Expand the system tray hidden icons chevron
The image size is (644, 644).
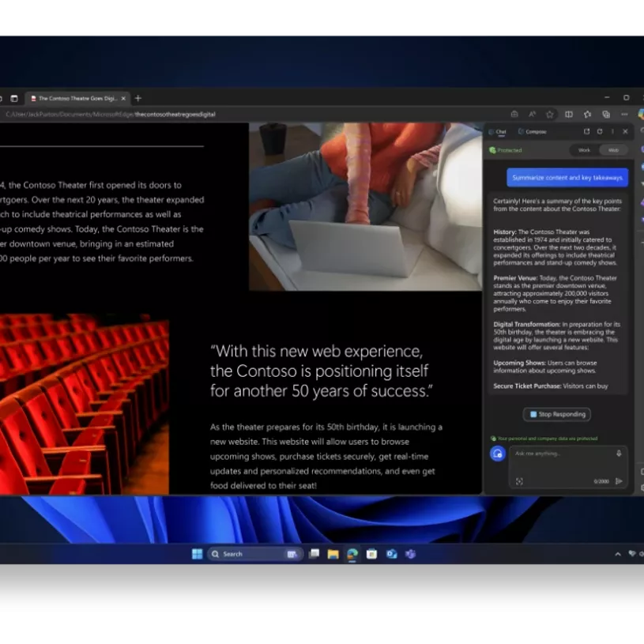click(x=618, y=554)
